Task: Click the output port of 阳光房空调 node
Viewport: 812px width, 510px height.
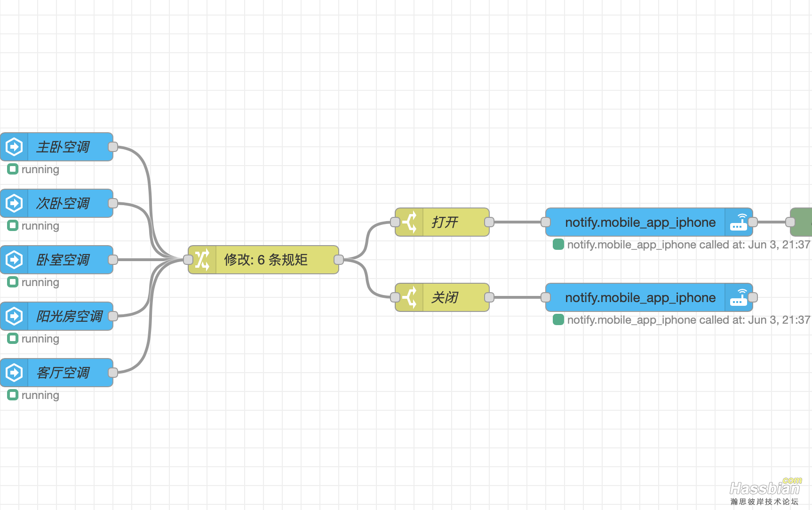Action: coord(113,316)
